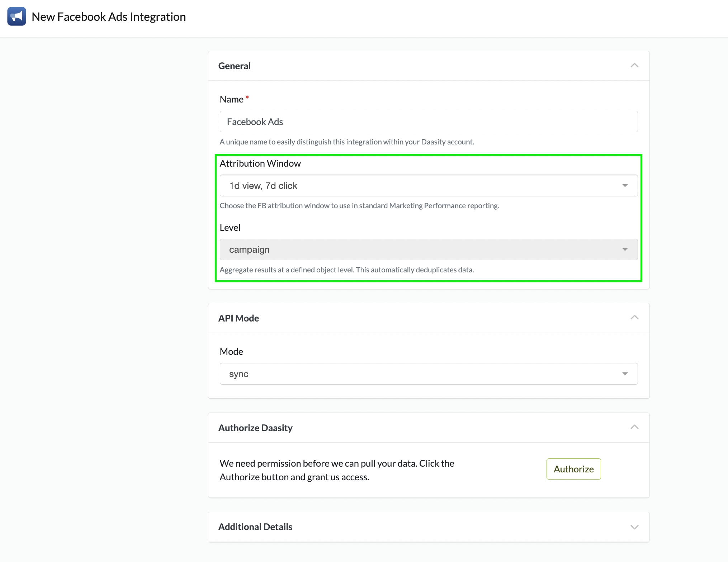Click the Authorize Daasity header title
Viewport: 728px width, 562px height.
point(255,428)
